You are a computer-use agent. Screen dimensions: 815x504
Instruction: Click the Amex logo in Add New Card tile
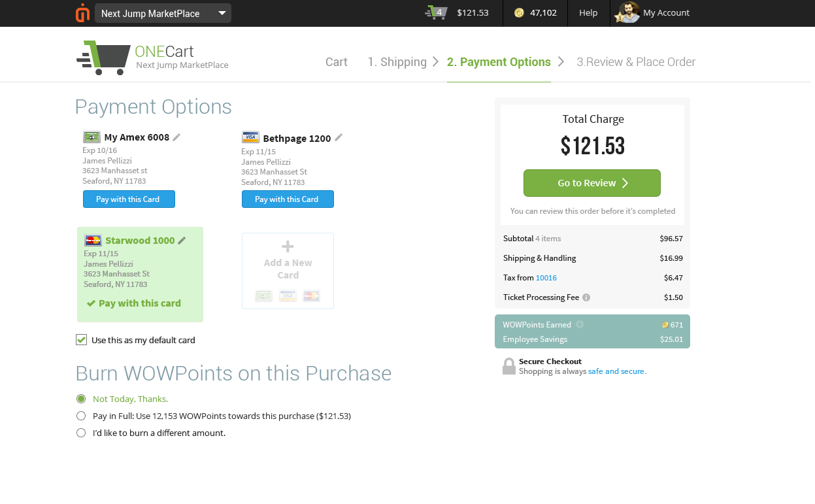(264, 296)
